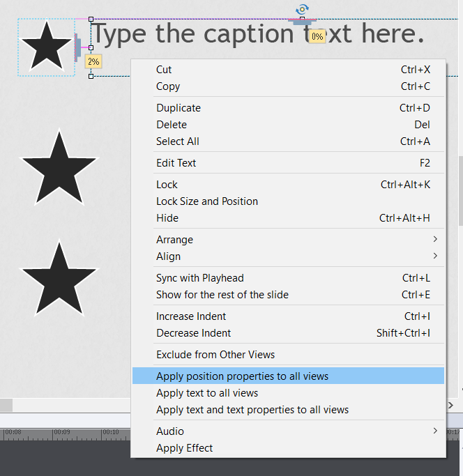Viewport: 463px width, 476px height.
Task: Click the timeline ruler at 00:09
Action: 61,433
